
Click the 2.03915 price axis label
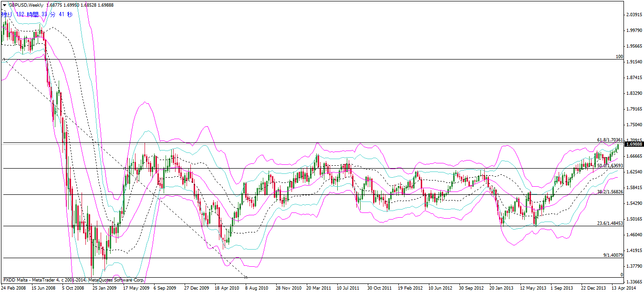[634, 15]
